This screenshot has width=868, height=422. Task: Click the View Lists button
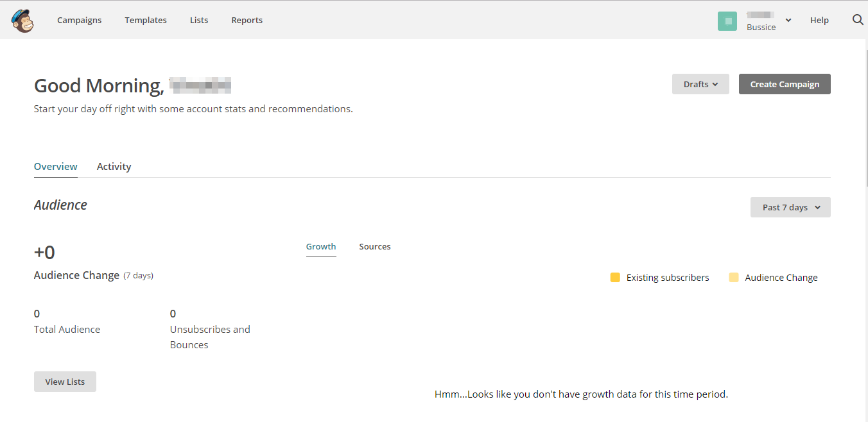[x=65, y=382]
